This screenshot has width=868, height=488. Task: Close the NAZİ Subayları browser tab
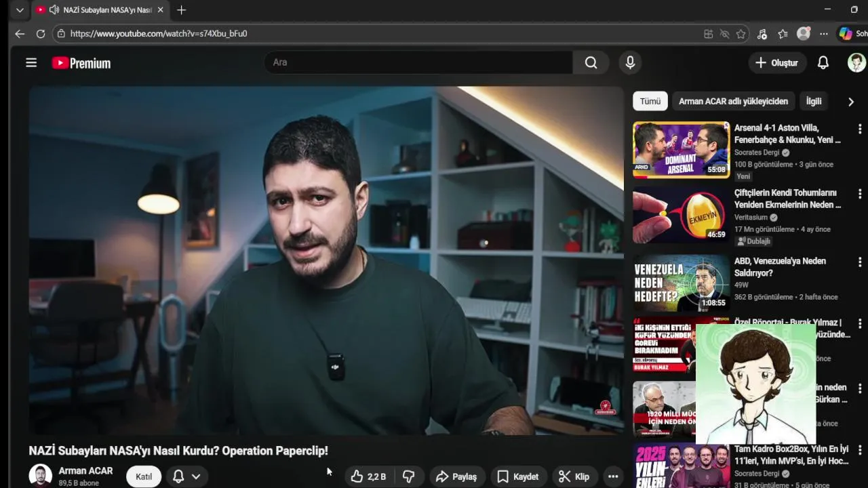point(161,10)
